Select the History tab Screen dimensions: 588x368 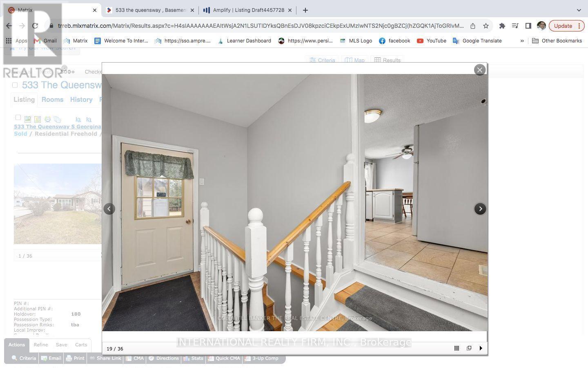81,99
